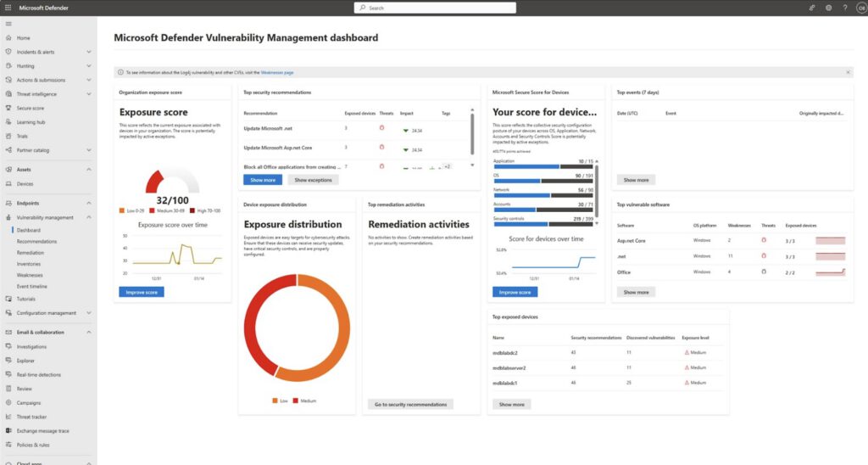The width and height of the screenshot is (868, 465).
Task: Click the Campaigns icon in sidebar
Action: tap(8, 403)
